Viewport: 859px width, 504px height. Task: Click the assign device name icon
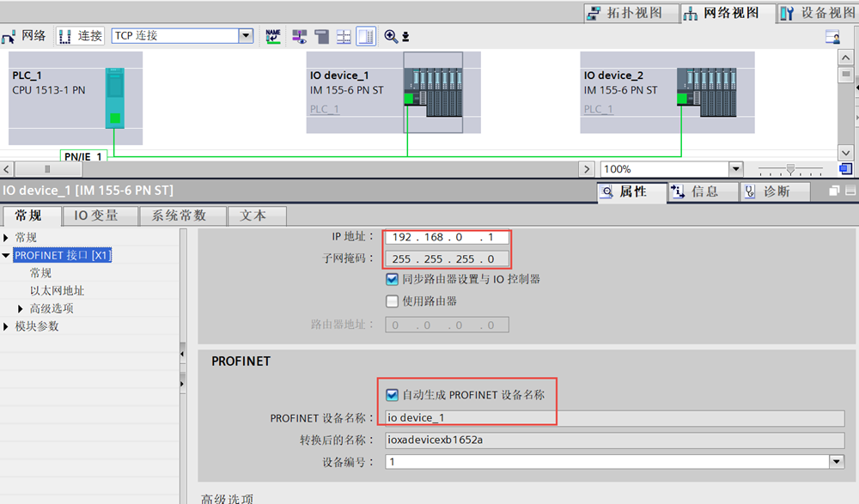273,36
